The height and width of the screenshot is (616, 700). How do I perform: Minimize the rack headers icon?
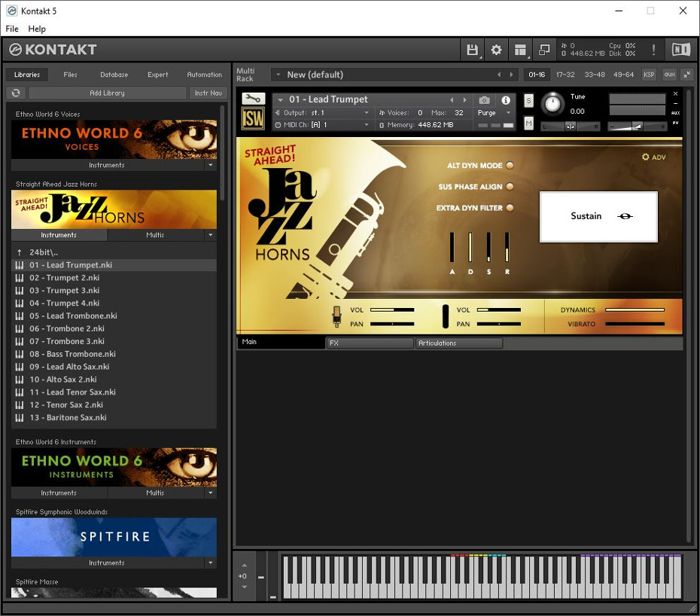click(x=686, y=75)
